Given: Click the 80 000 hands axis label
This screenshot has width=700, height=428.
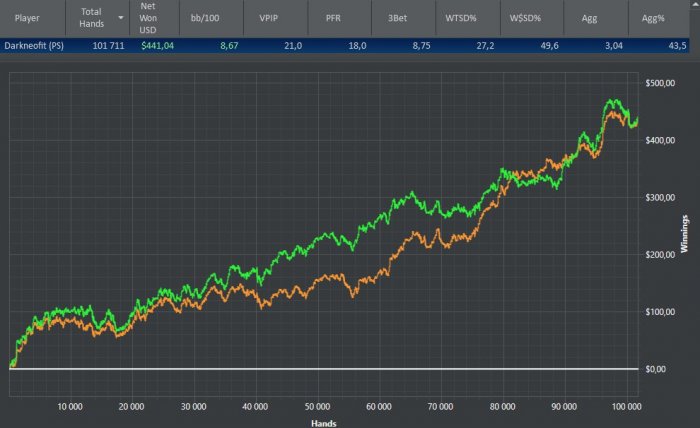Looking at the screenshot, I should (x=502, y=407).
